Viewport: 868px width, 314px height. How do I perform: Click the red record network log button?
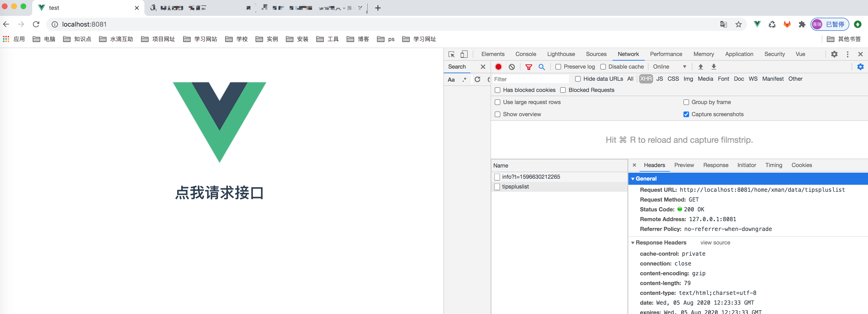(x=498, y=67)
